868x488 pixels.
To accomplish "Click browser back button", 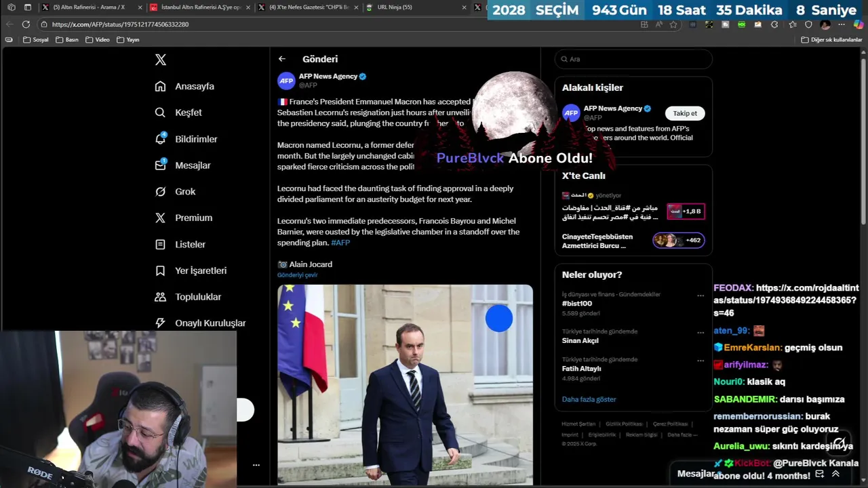I will [9, 24].
